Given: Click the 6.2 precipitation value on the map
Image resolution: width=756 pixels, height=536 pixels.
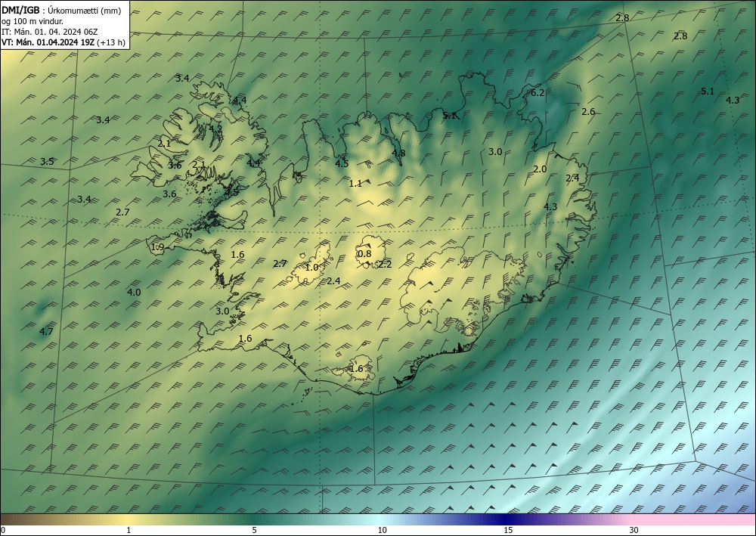Looking at the screenshot, I should point(538,92).
